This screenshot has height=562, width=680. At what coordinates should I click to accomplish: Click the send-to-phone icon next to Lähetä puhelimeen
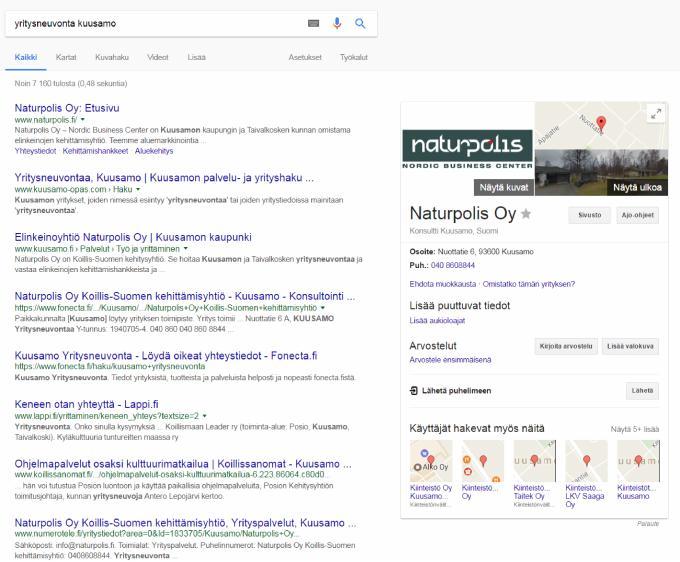pos(414,391)
